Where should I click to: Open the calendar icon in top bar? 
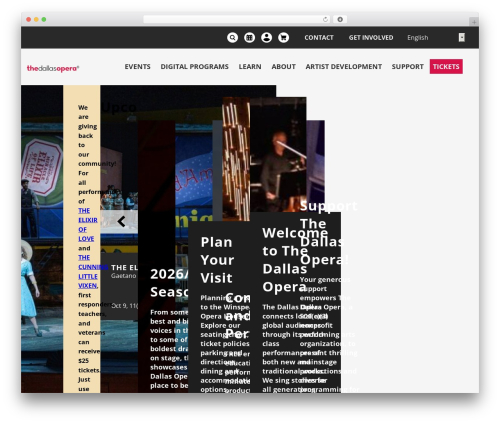click(x=249, y=37)
